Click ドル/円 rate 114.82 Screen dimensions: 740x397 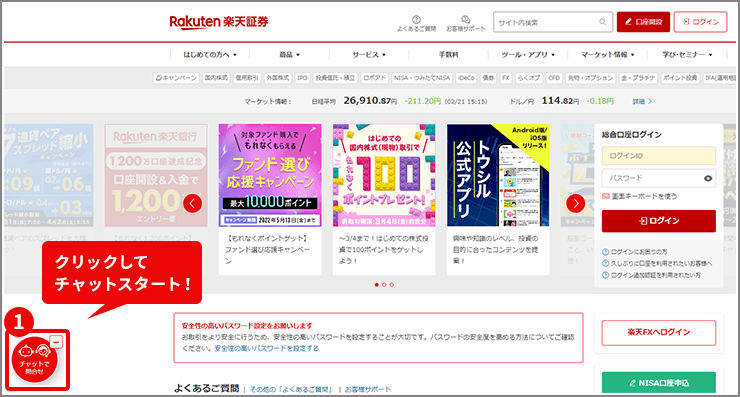click(560, 101)
